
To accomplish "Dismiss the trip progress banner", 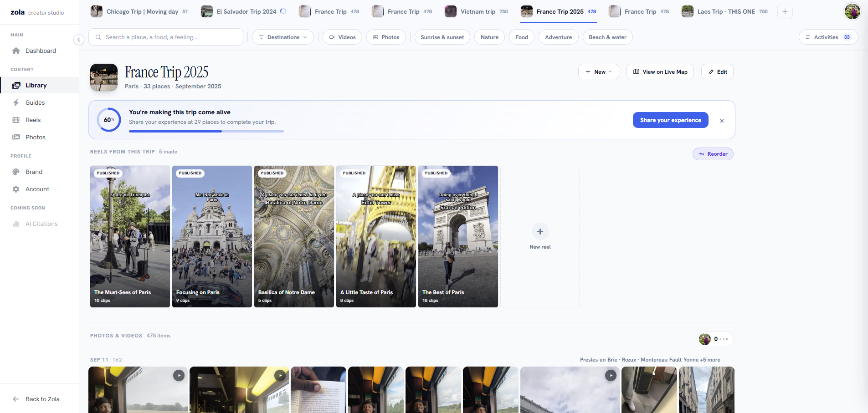I will tap(722, 121).
